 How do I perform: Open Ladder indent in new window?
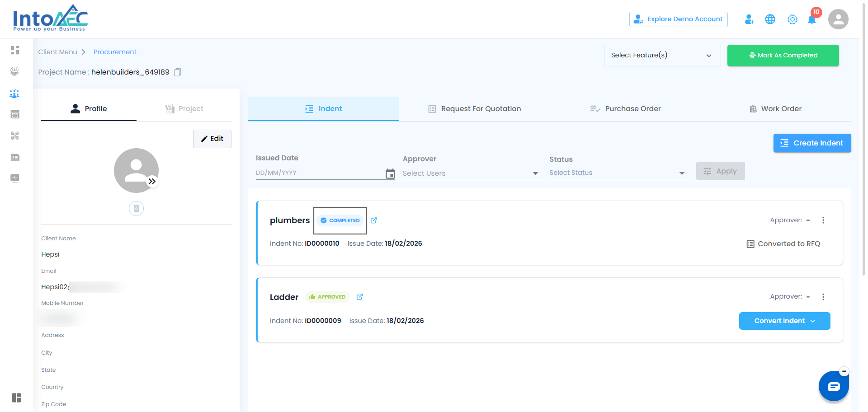360,297
